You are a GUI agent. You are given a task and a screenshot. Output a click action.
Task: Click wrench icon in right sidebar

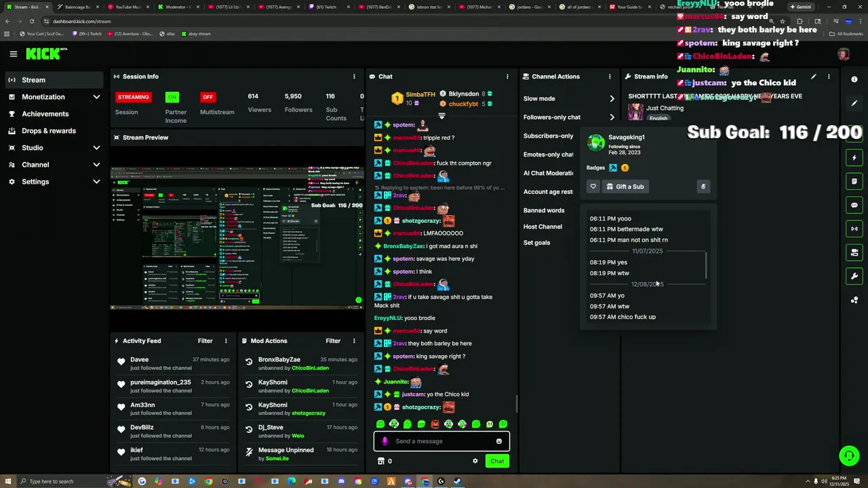click(x=854, y=276)
